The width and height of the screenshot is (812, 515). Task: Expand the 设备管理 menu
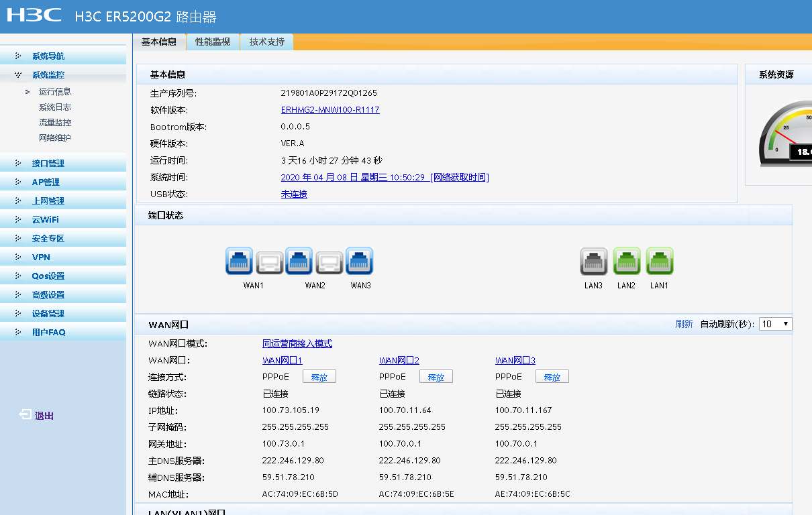pyautogui.click(x=63, y=314)
